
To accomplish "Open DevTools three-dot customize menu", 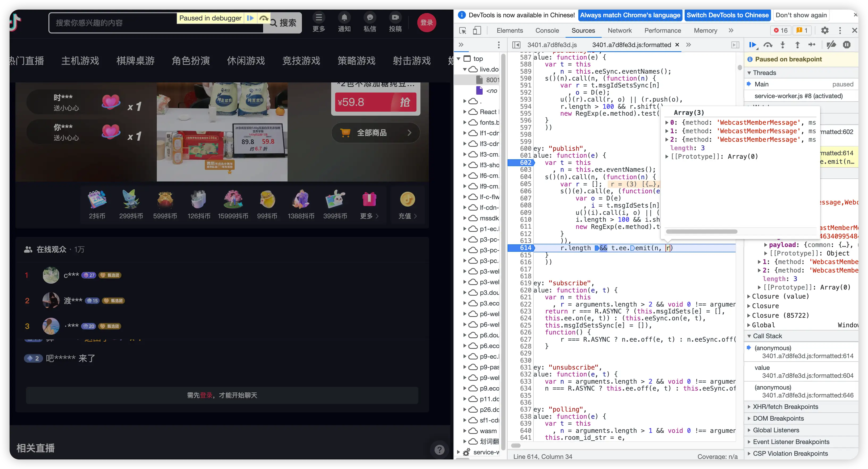I will click(840, 31).
